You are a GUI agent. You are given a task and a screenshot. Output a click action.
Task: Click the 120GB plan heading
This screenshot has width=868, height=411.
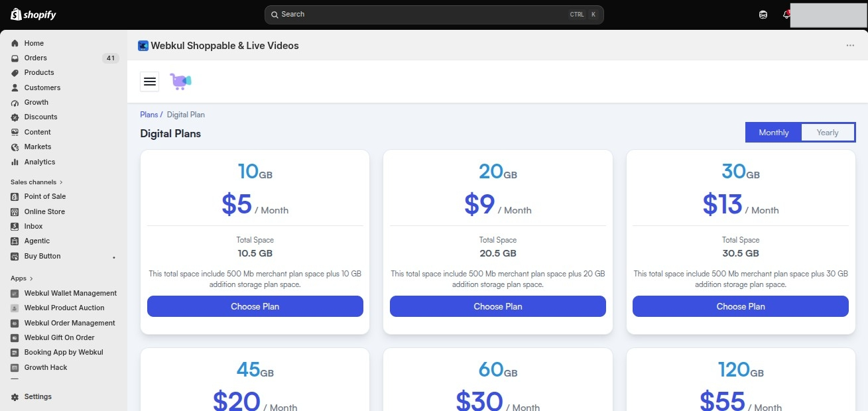[741, 369]
